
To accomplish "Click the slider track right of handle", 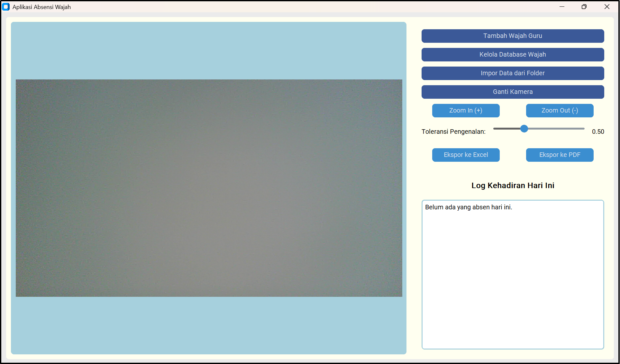I will (x=556, y=129).
